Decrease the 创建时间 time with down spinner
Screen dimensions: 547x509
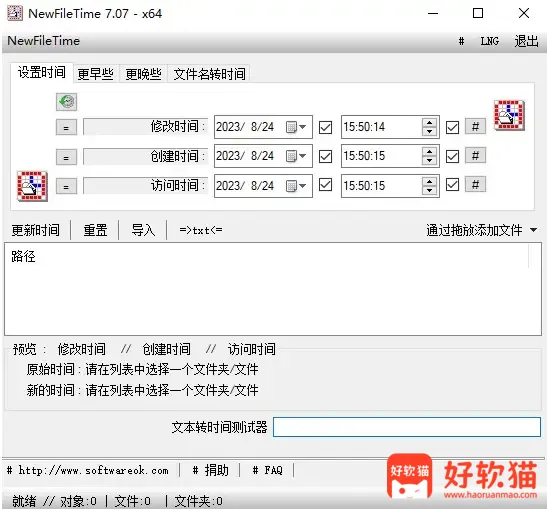[429, 160]
